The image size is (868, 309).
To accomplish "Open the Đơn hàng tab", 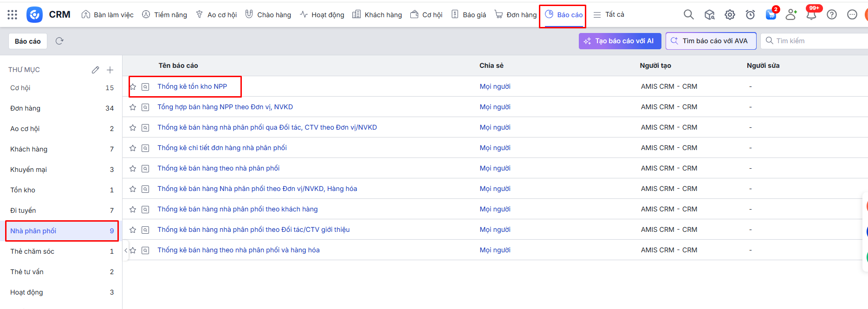I will click(515, 15).
